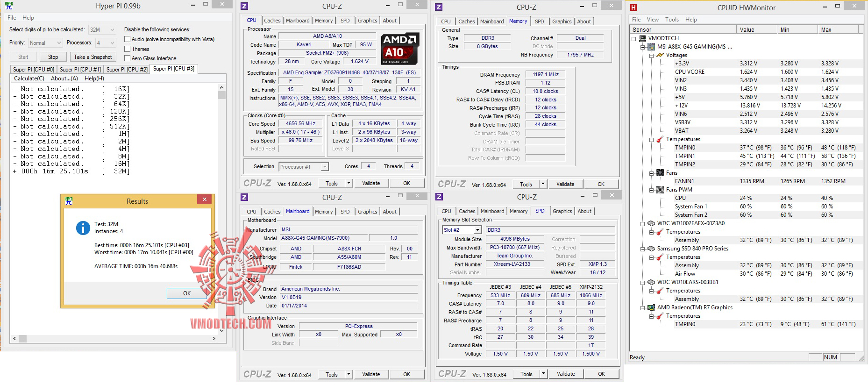This screenshot has height=385, width=868.
Task: Collapse the Fans PWM tree node
Action: [651, 190]
